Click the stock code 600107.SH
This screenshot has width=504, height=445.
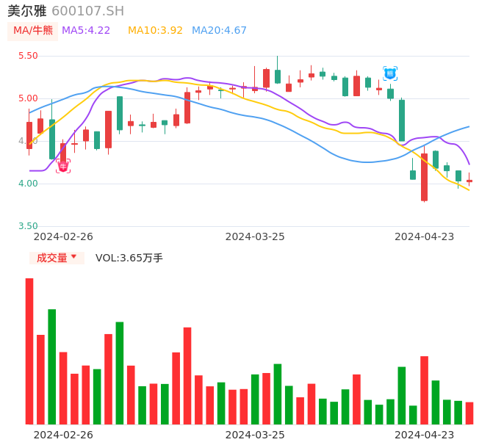tap(88, 11)
